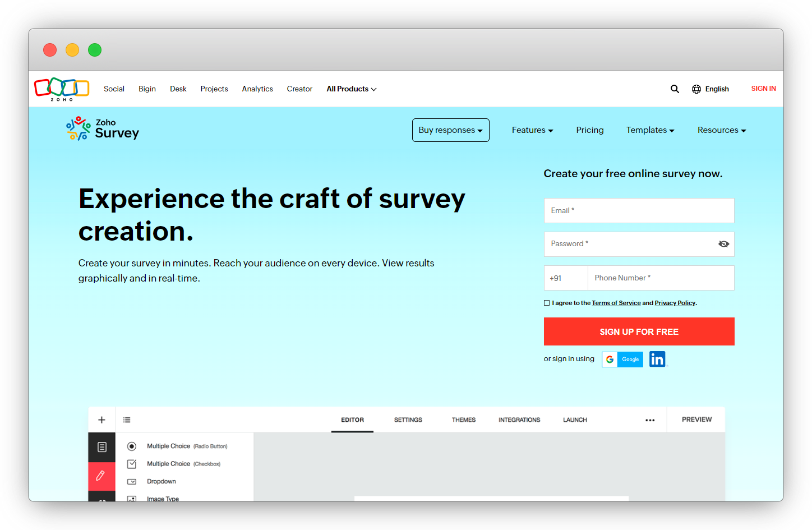Switch to the THEMES tab
Image resolution: width=812 pixels, height=530 pixels.
coord(464,420)
